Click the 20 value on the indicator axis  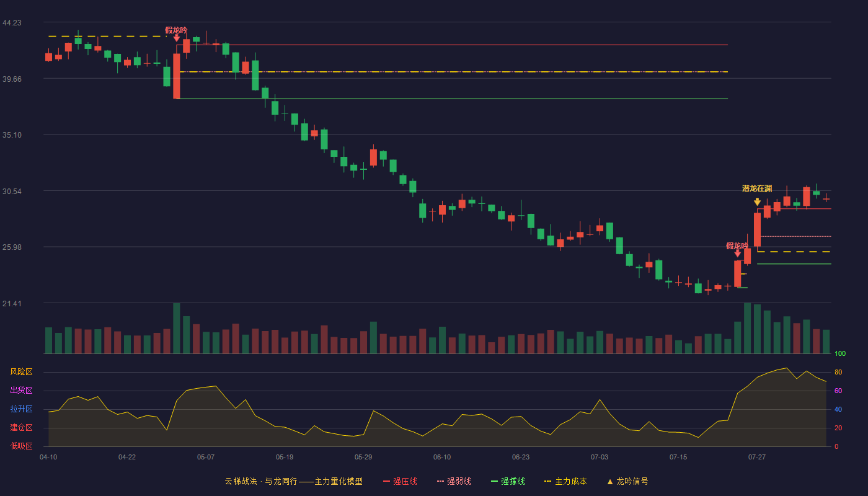(838, 428)
